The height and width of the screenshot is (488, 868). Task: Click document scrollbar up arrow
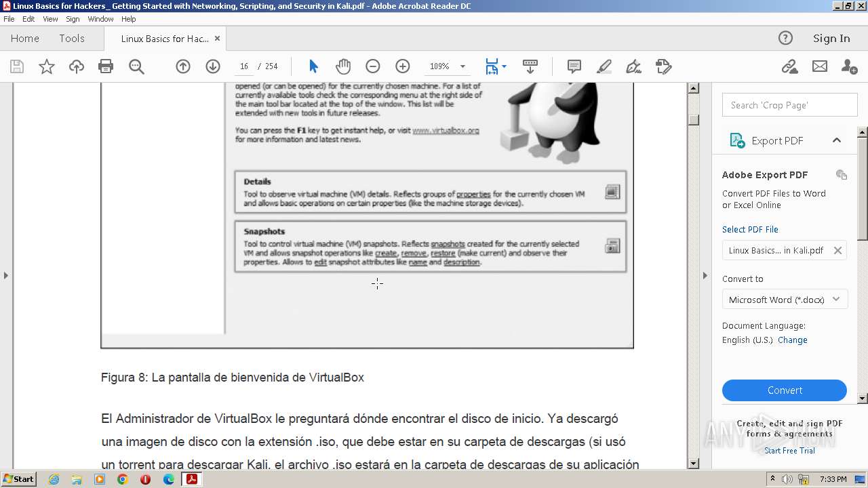click(694, 88)
